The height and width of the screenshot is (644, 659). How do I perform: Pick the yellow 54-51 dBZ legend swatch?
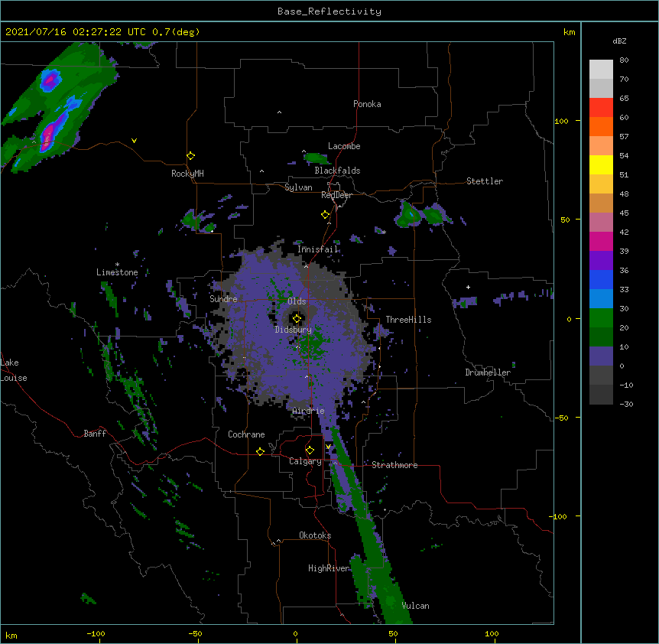(601, 164)
